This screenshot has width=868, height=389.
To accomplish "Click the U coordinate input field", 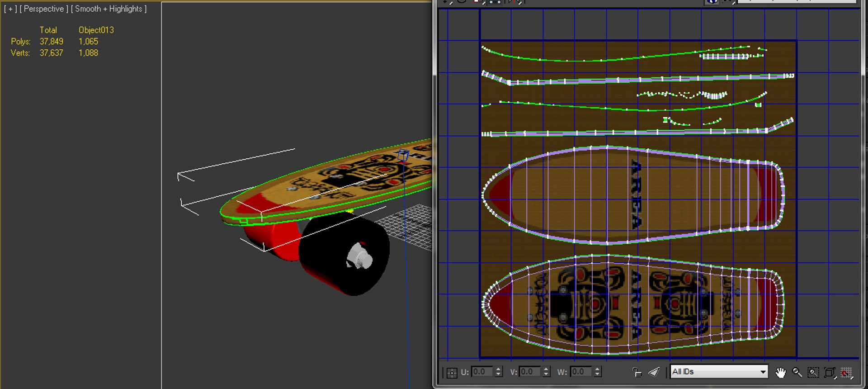I will (x=483, y=372).
